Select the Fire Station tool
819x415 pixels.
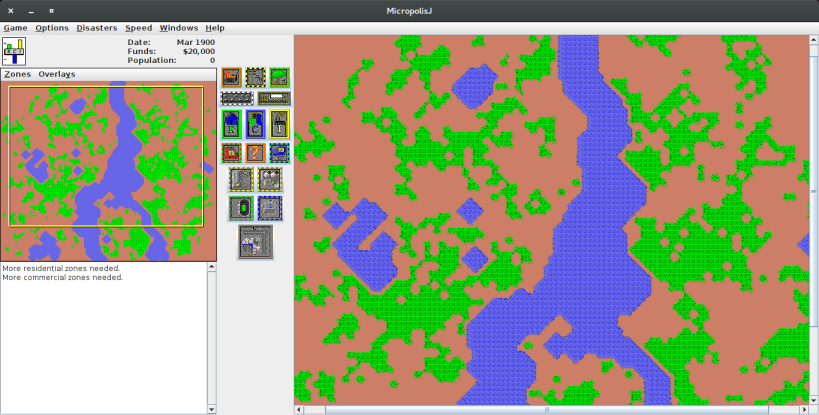(231, 153)
